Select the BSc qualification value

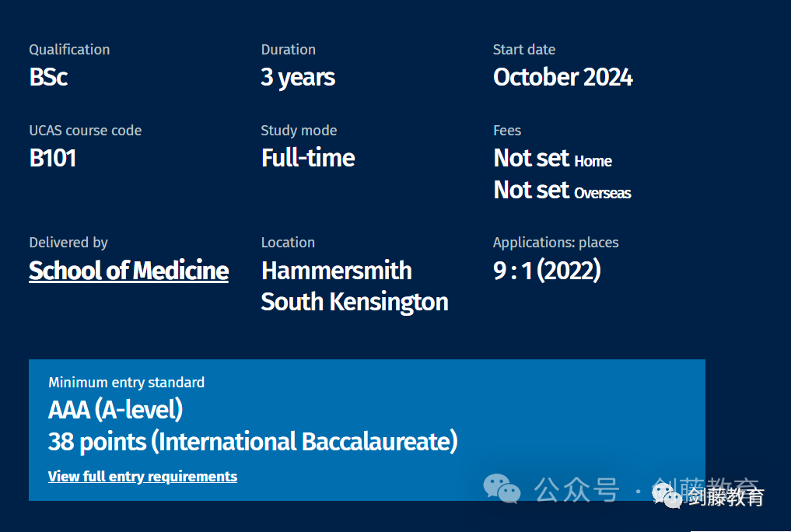[x=48, y=77]
